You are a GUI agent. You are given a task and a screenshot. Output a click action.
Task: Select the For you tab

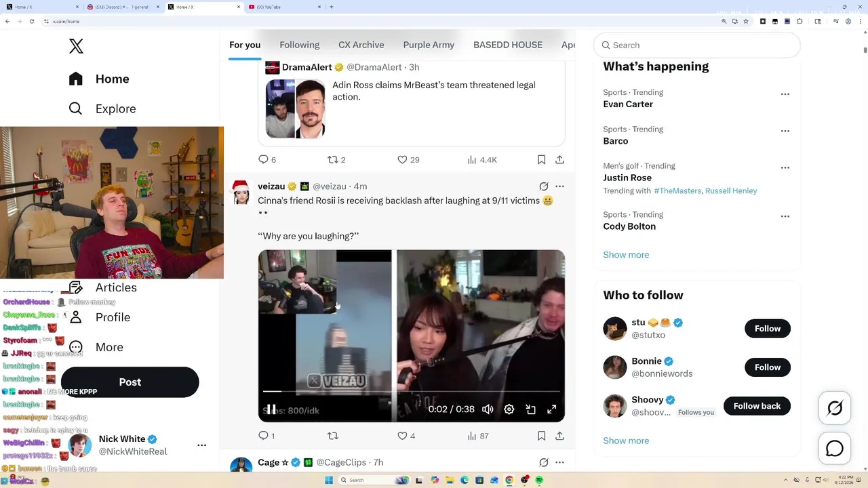click(x=245, y=45)
